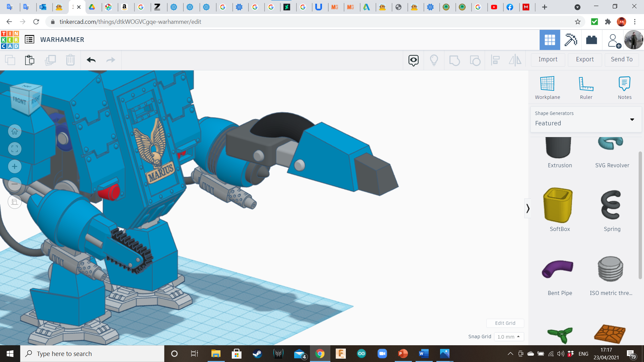Image resolution: width=644 pixels, height=362 pixels.
Task: Click the Copy tool icon
Action: (10, 60)
